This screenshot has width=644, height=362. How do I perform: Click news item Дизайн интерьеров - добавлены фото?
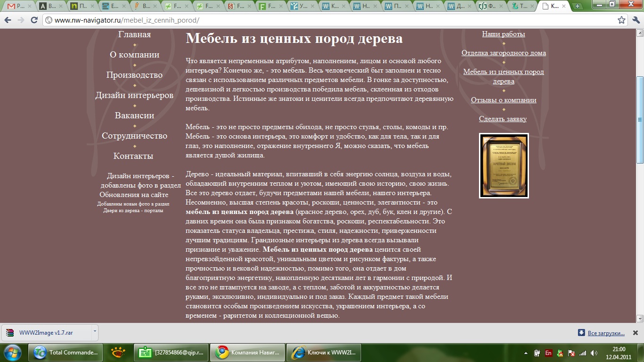[140, 181]
